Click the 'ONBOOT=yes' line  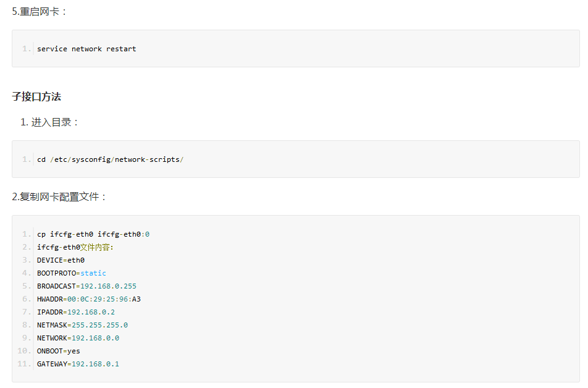coord(59,351)
